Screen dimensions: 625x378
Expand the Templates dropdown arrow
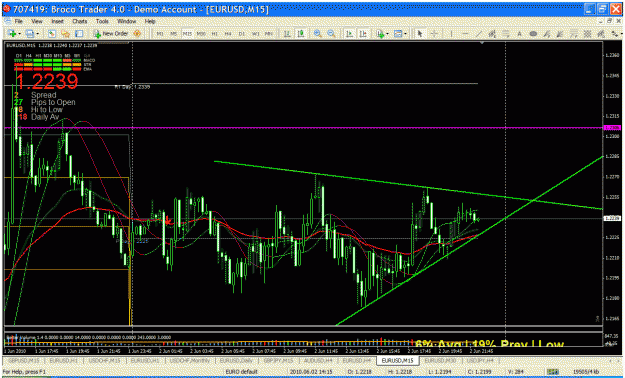click(x=405, y=34)
